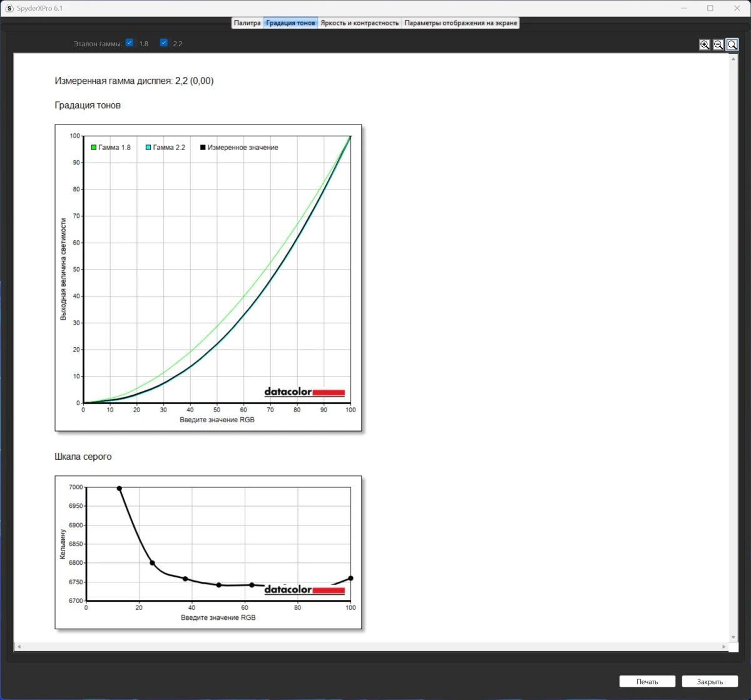Viewport: 751px width, 700px height.
Task: Uncheck the gamma 1.8 reference checkbox
Action: pos(130,43)
